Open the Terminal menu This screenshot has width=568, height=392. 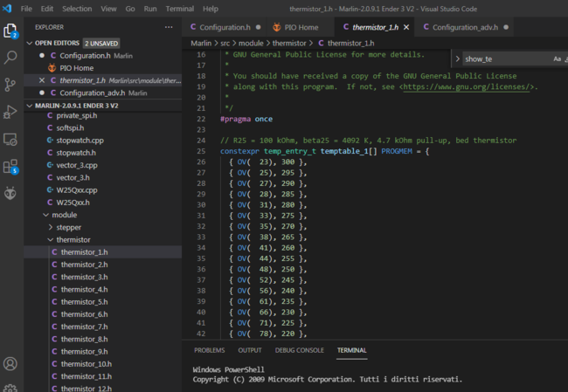(179, 9)
